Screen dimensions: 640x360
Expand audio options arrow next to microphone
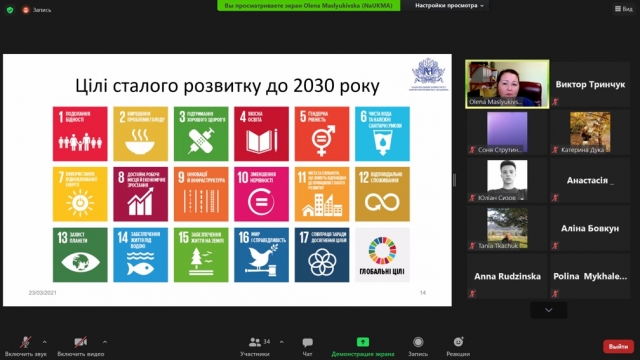coord(44,342)
